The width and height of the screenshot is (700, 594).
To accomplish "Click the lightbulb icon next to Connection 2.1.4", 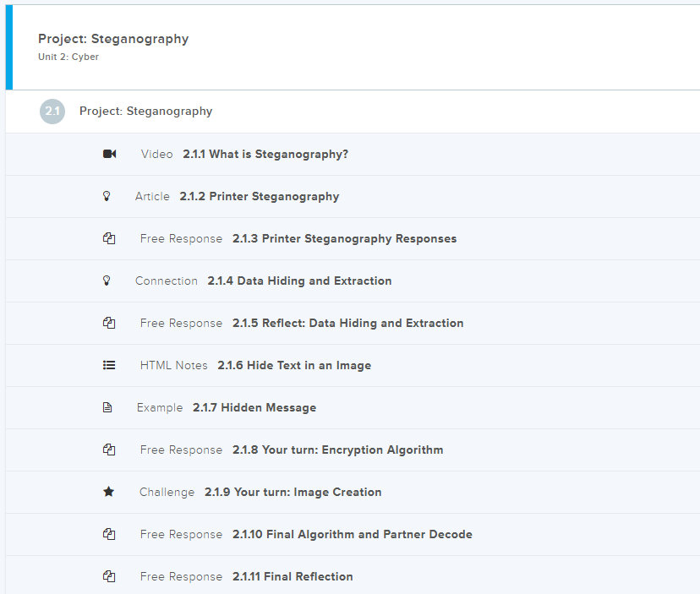I will click(x=107, y=281).
